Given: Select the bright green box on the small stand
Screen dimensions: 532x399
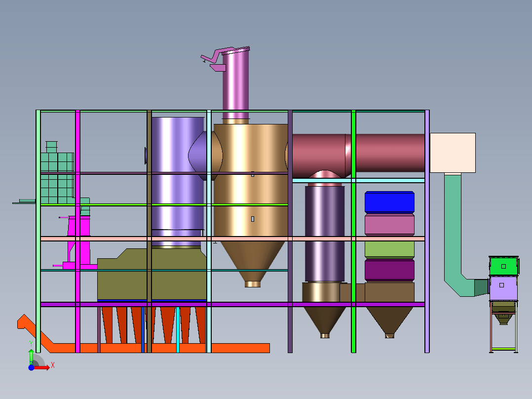Looking at the screenshot, I should [504, 267].
